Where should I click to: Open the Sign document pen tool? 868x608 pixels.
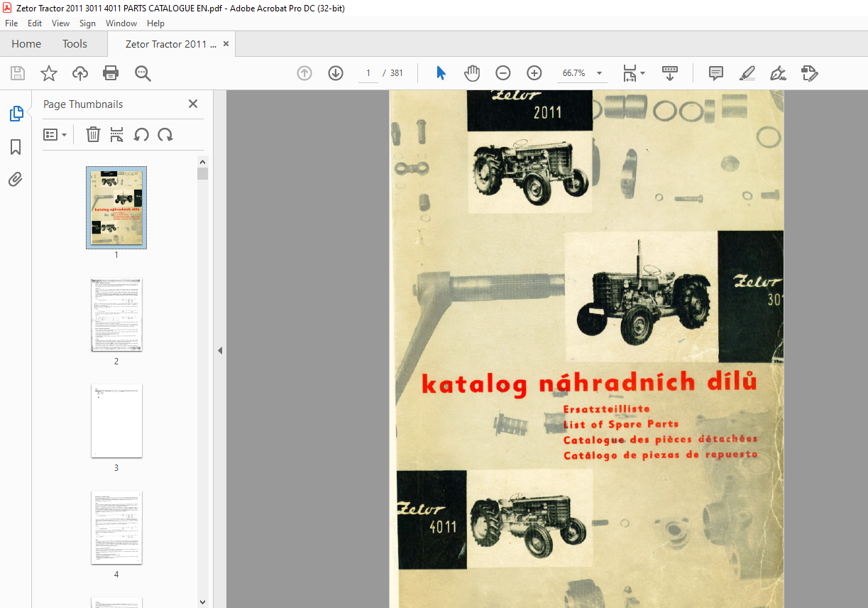(x=779, y=73)
